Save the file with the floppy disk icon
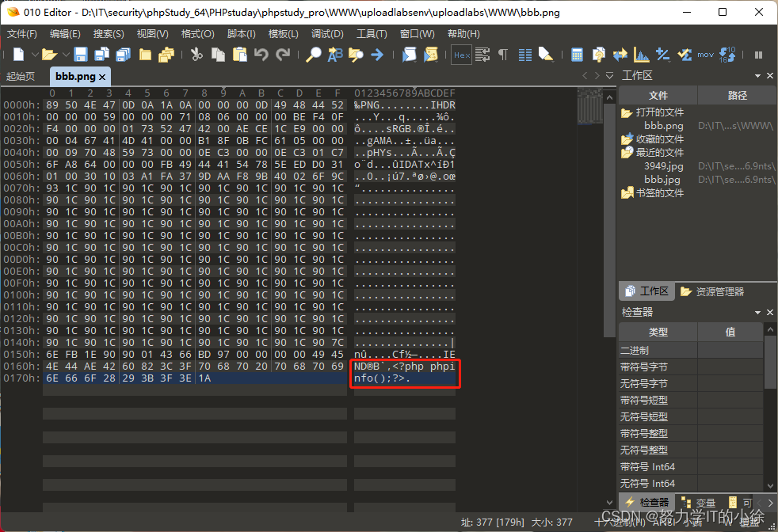 tap(80, 54)
